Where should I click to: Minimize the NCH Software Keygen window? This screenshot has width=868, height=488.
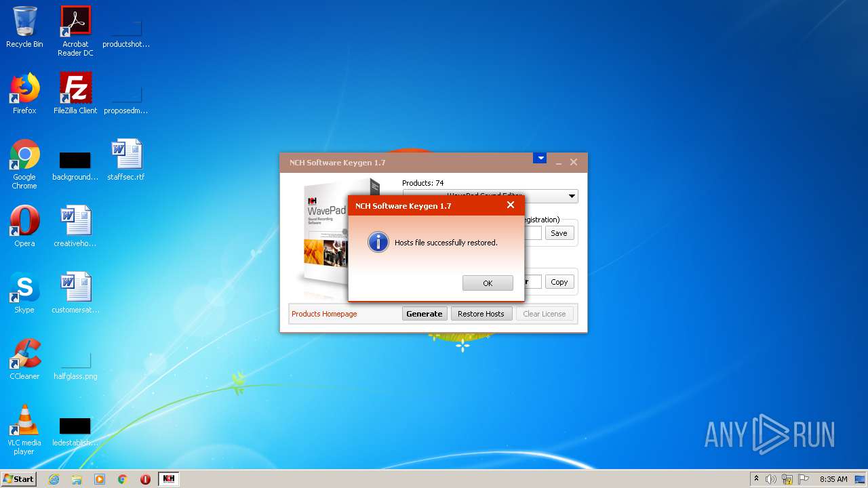[x=559, y=163]
